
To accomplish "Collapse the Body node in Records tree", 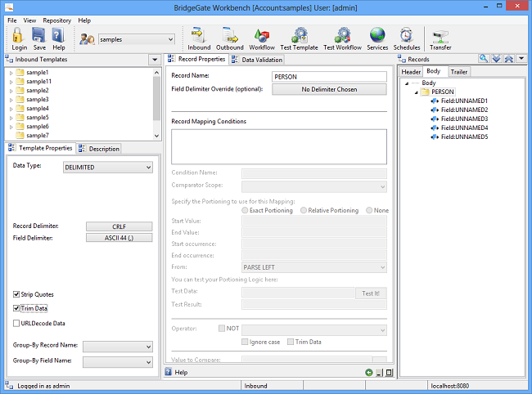I will tap(407, 83).
